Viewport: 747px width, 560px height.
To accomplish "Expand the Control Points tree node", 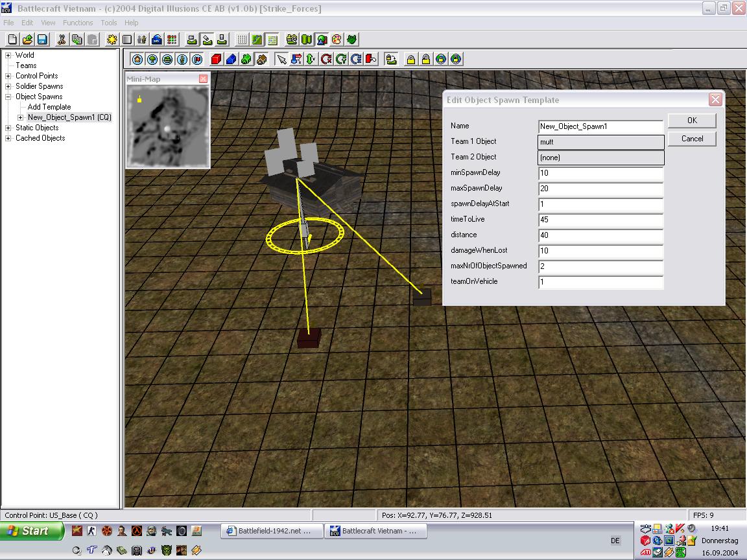I will pyautogui.click(x=8, y=76).
